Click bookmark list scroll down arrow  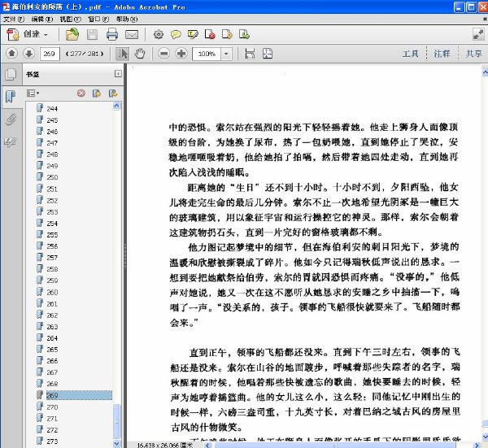pos(116,444)
